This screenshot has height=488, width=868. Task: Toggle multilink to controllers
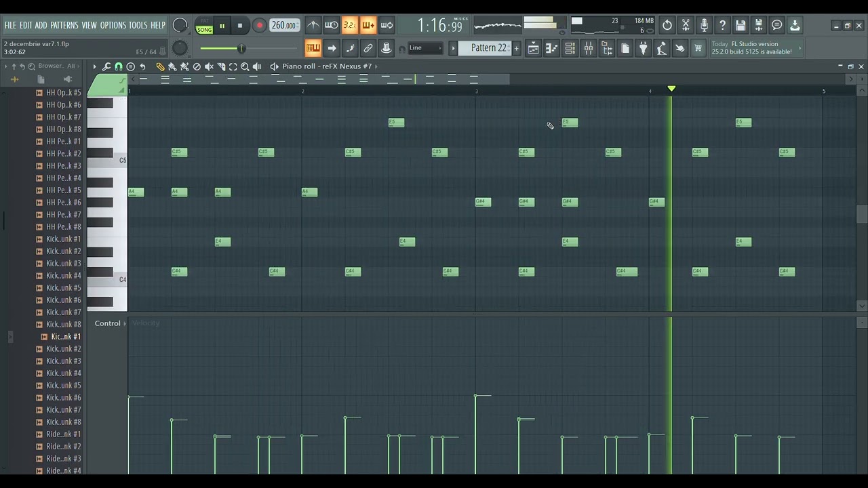point(368,48)
